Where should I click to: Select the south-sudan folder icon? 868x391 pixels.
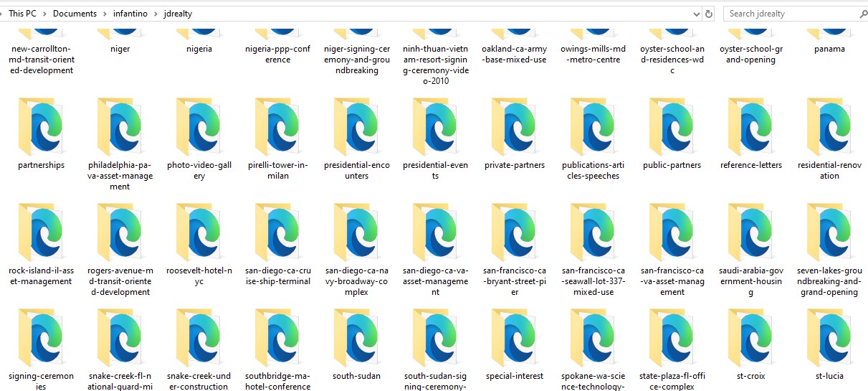[356, 338]
